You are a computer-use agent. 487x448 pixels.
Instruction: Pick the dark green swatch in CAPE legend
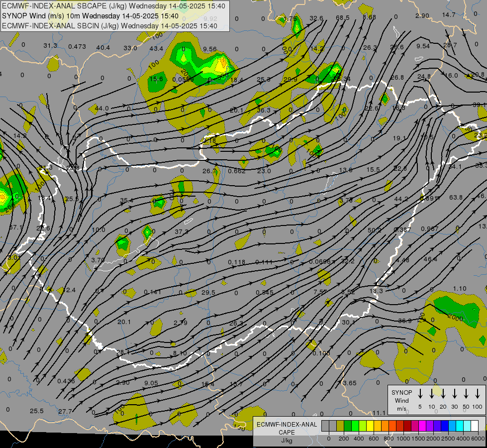pos(348,426)
